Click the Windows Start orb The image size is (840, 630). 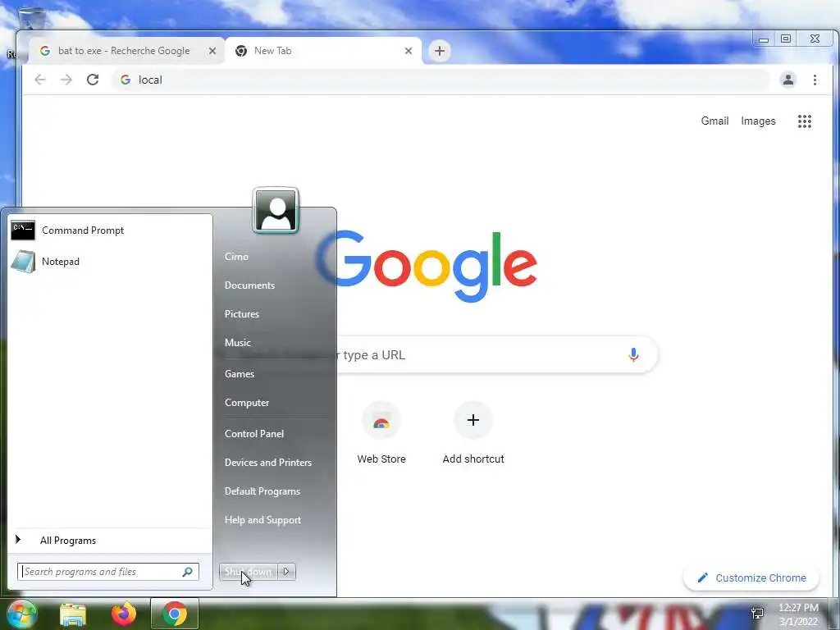point(21,614)
